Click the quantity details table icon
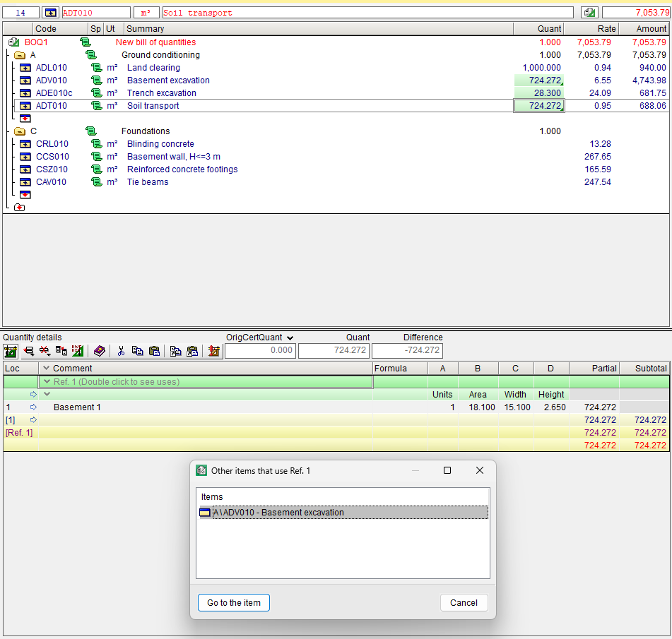 tap(11, 351)
